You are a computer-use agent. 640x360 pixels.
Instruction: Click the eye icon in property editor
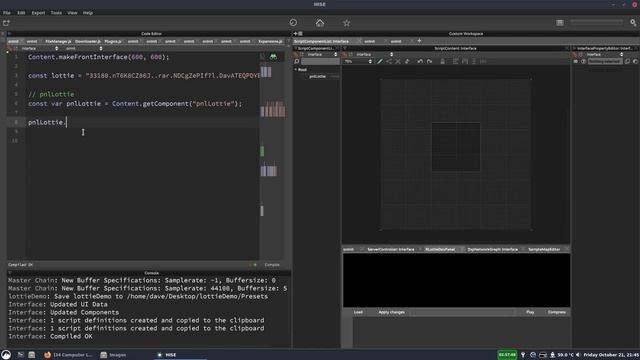pyautogui.click(x=584, y=61)
